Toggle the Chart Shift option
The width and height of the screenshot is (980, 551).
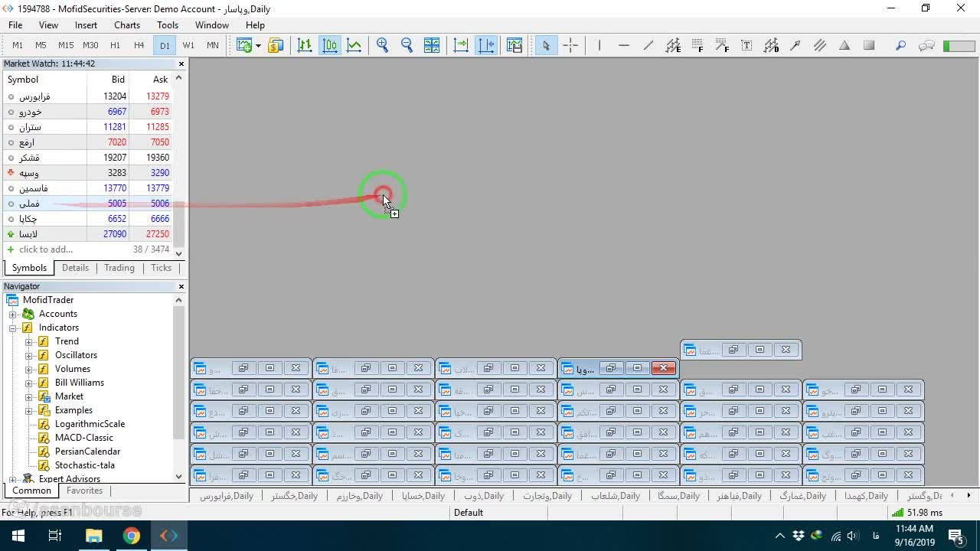click(486, 46)
